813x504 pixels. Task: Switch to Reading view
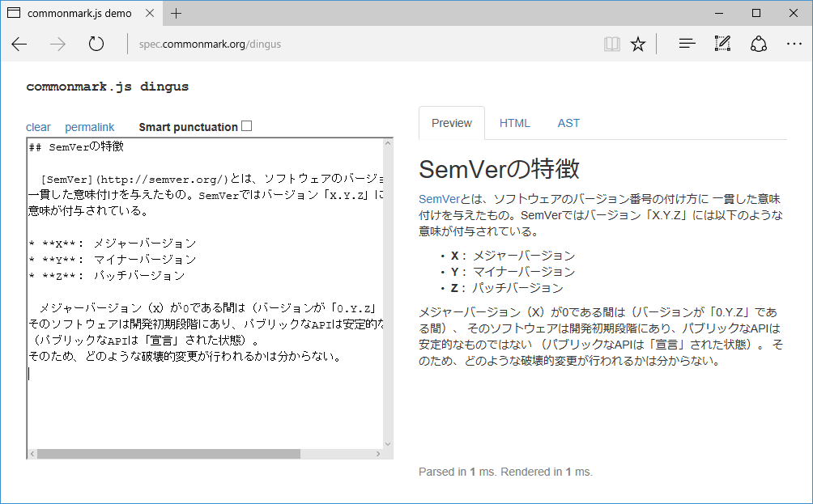pos(612,44)
